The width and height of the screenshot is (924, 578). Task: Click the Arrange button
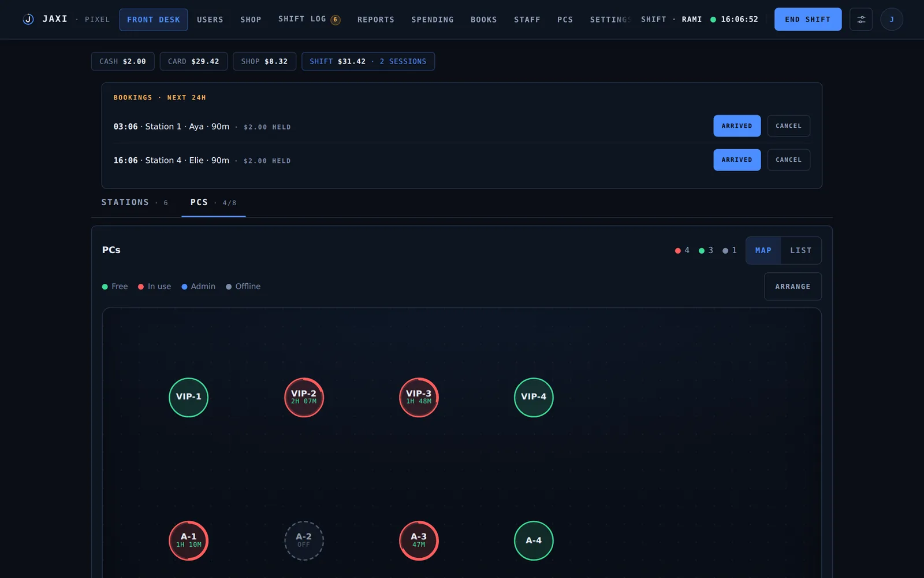[x=792, y=287]
